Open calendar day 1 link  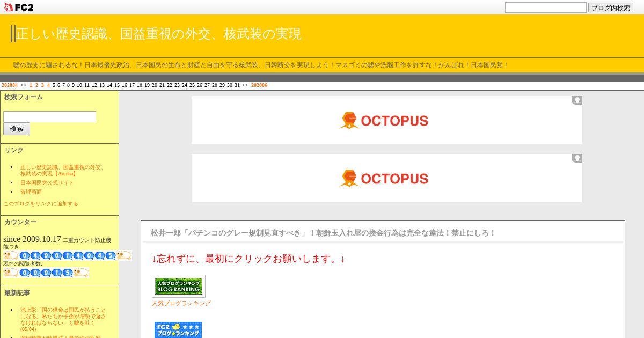tap(31, 85)
